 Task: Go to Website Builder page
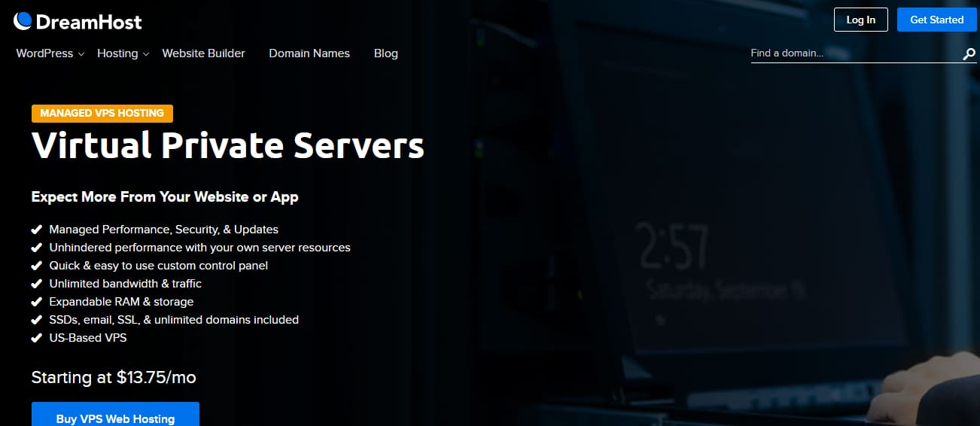point(204,53)
